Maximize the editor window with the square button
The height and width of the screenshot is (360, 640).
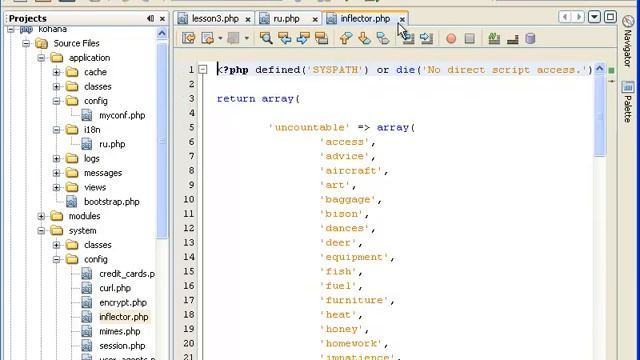point(610,17)
